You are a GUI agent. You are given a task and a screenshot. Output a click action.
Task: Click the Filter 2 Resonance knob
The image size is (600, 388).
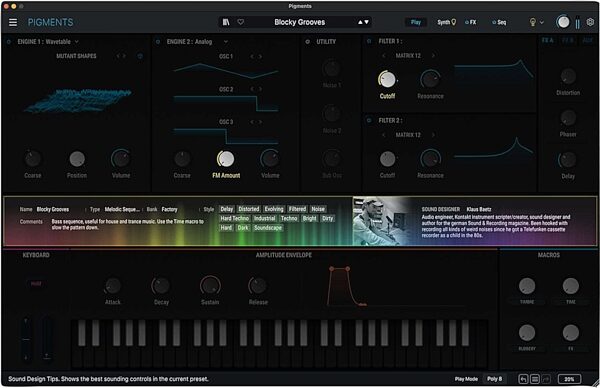[430, 159]
